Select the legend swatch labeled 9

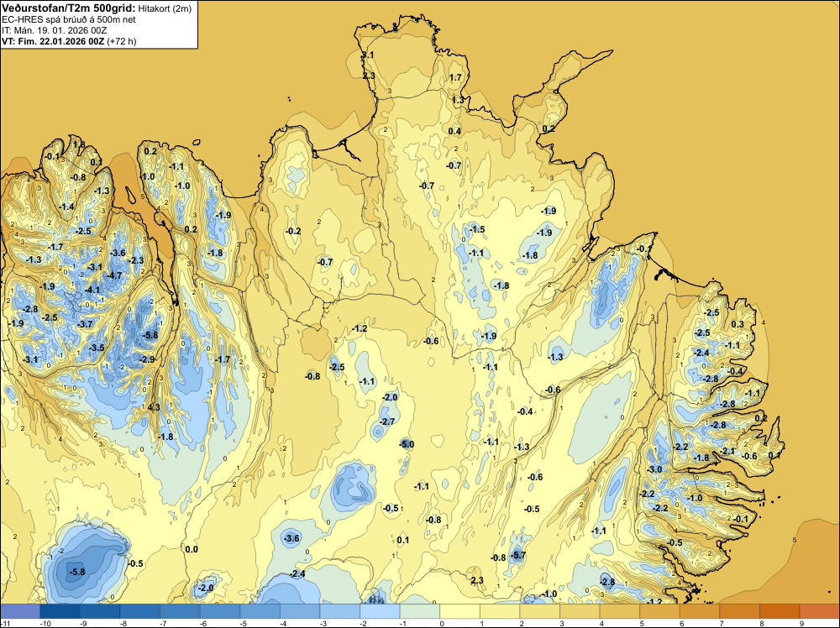pyautogui.click(x=820, y=611)
